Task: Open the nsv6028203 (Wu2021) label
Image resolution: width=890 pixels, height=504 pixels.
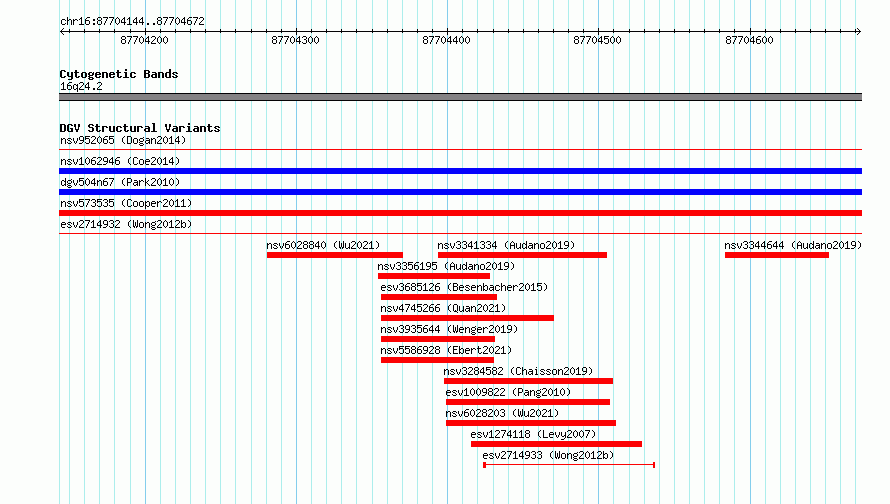Action: (502, 413)
